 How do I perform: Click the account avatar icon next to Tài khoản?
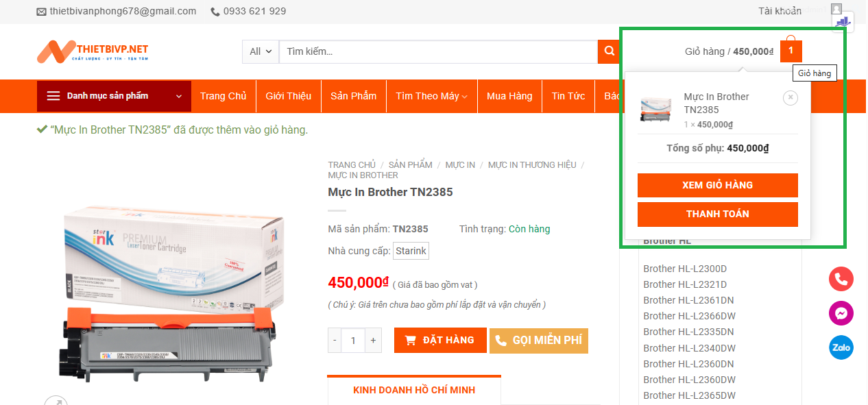point(836,9)
